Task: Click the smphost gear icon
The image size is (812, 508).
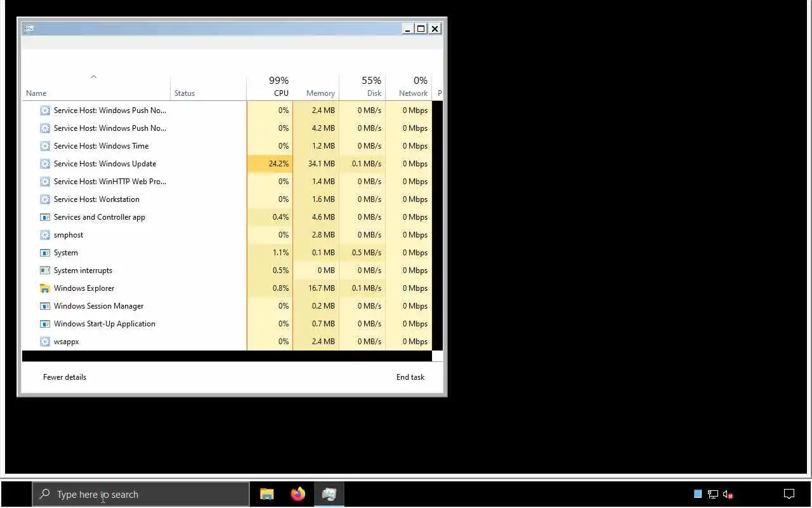Action: coord(44,235)
